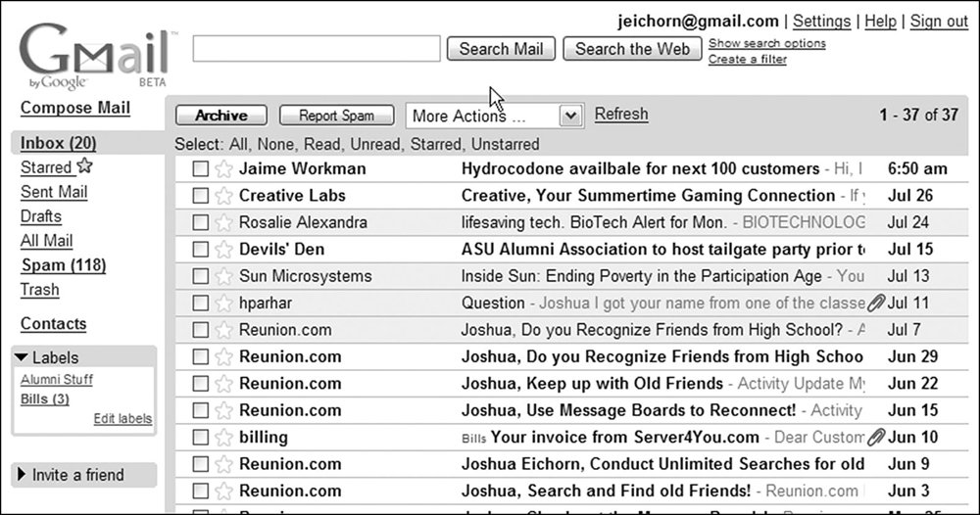Open Contacts
The height and width of the screenshot is (515, 980).
click(53, 323)
